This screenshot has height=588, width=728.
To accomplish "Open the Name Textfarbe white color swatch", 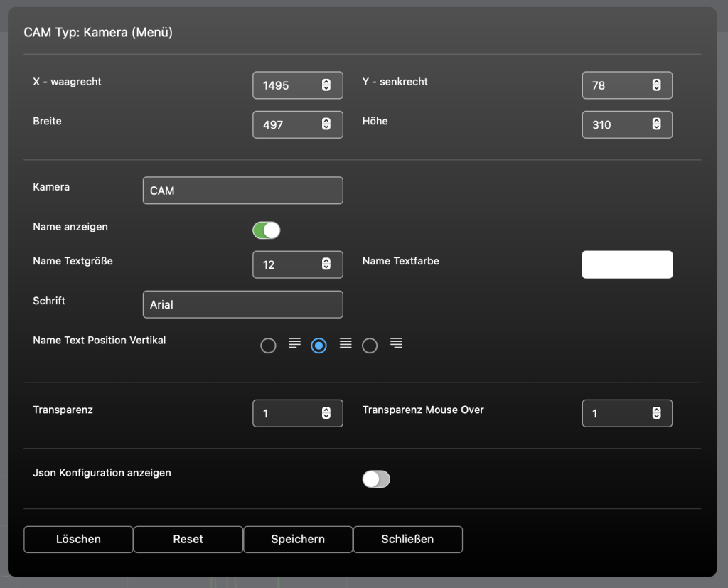I will (627, 264).
